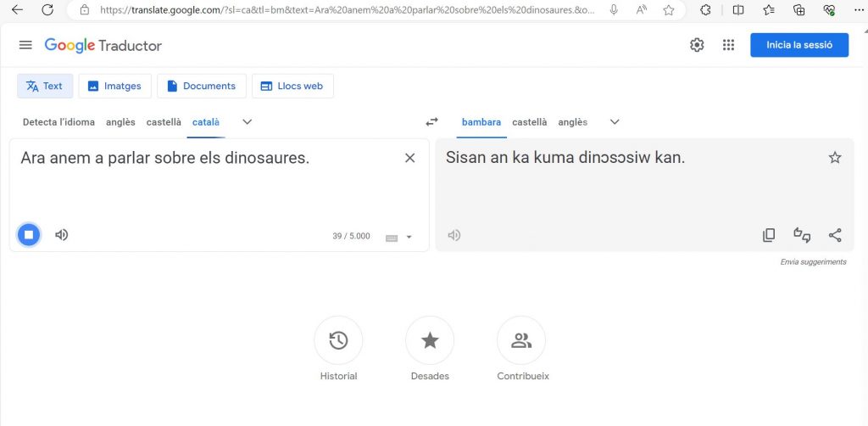Viewport: 868px width, 426px height.
Task: Stop voice input with the blue stop button
Action: (29, 235)
